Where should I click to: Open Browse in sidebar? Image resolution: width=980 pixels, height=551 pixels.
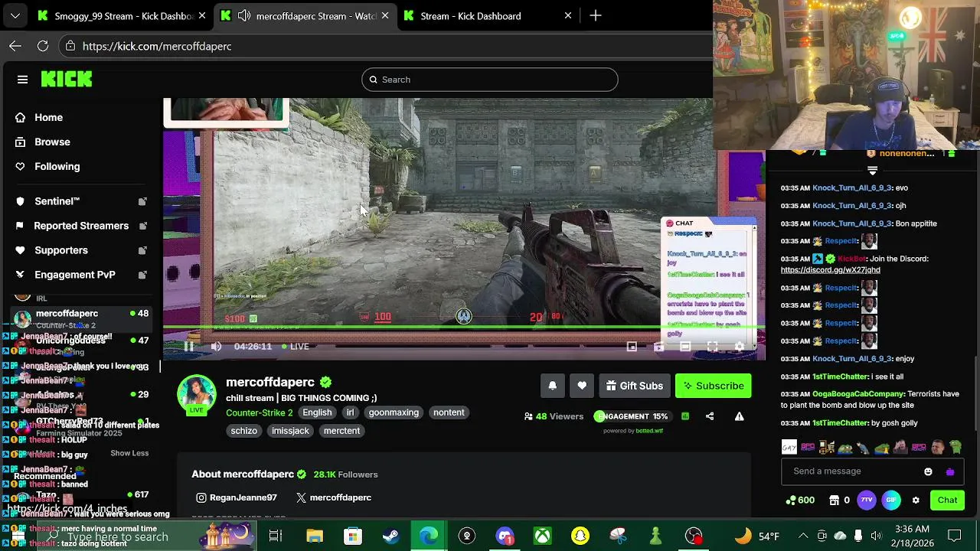coord(52,142)
